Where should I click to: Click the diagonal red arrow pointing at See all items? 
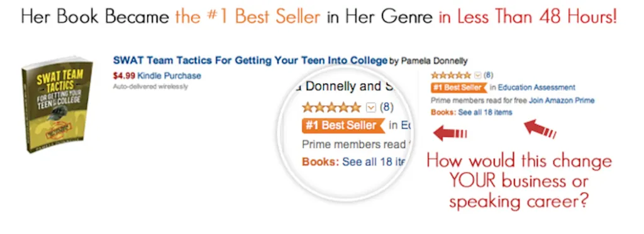(540, 128)
